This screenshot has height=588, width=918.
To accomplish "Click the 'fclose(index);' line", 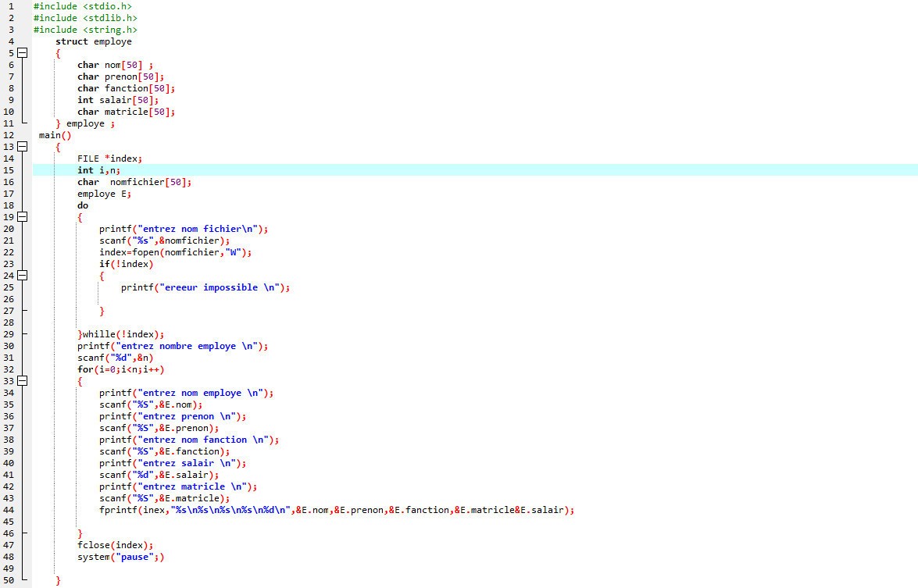I will [115, 545].
